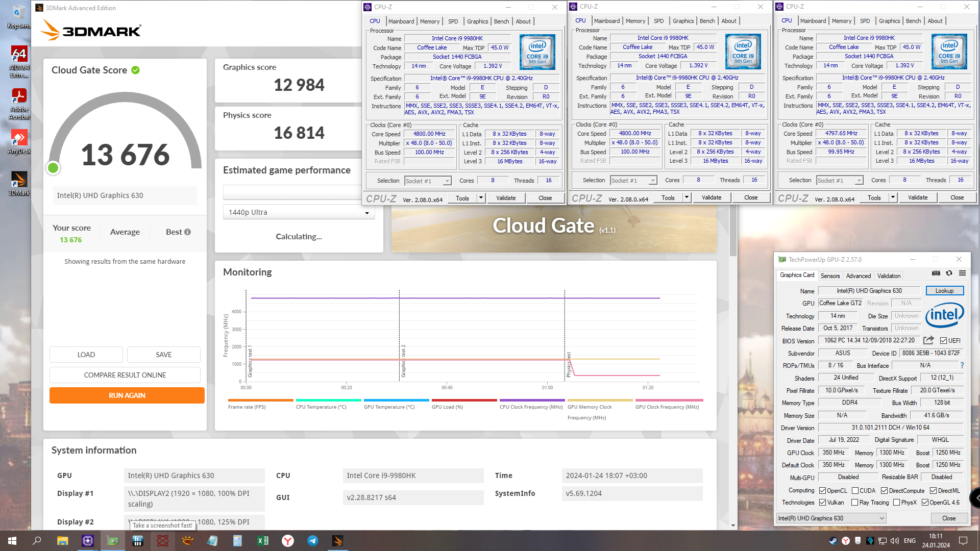The height and width of the screenshot is (551, 980).
Task: Click COMPARE RESULT ONLINE
Action: tap(125, 375)
